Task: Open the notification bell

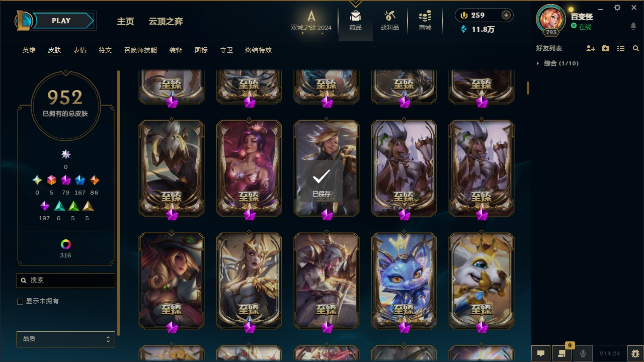Action: pos(633,26)
